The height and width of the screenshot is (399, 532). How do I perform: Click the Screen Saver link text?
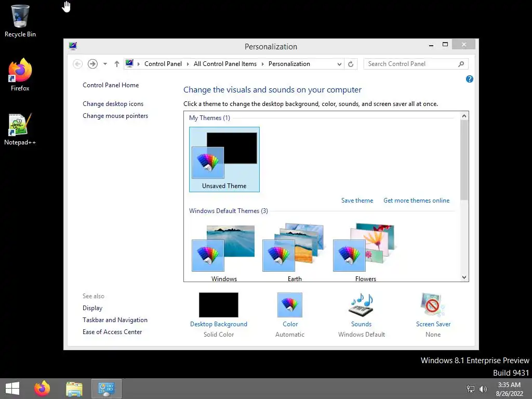[433, 324]
